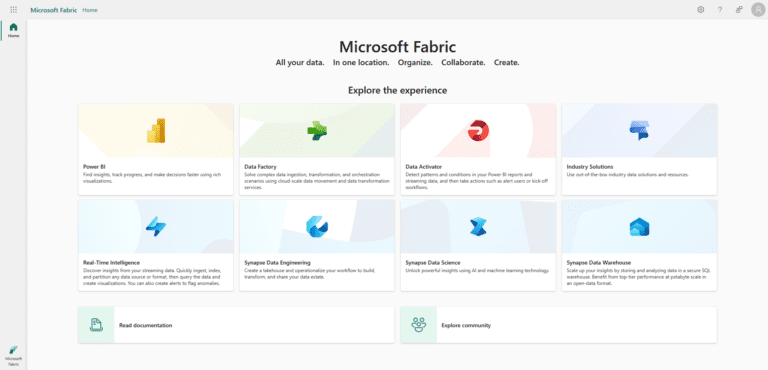This screenshot has width=768, height=370.
Task: Open the Microsoft Fabric experience switcher
Action: pyautogui.click(x=14, y=355)
